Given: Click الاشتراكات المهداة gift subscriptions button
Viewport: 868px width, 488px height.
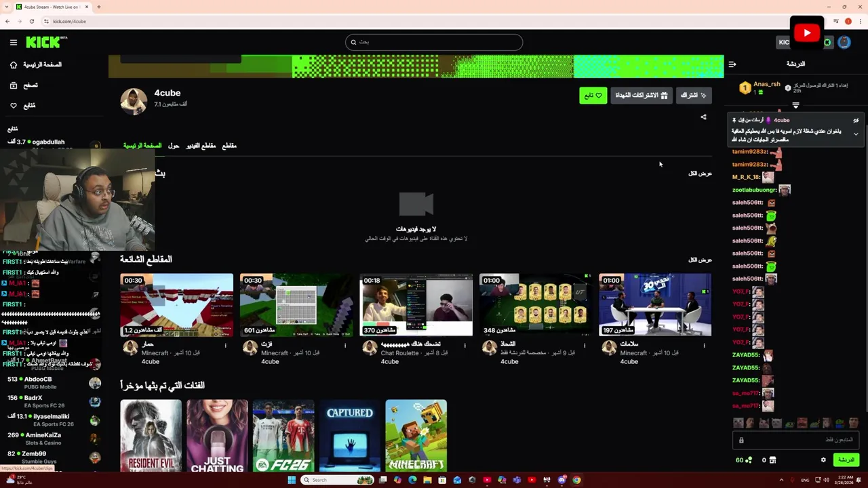Looking at the screenshot, I should pyautogui.click(x=641, y=96).
